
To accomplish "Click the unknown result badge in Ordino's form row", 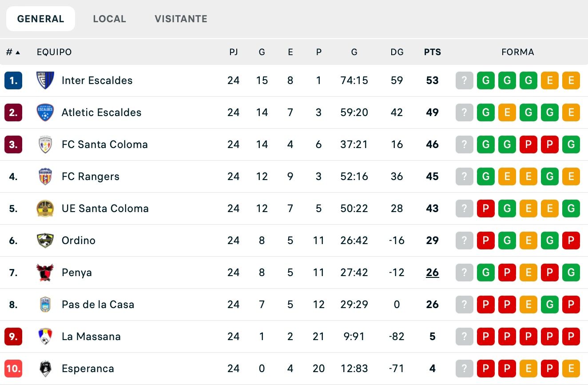I will coord(465,241).
